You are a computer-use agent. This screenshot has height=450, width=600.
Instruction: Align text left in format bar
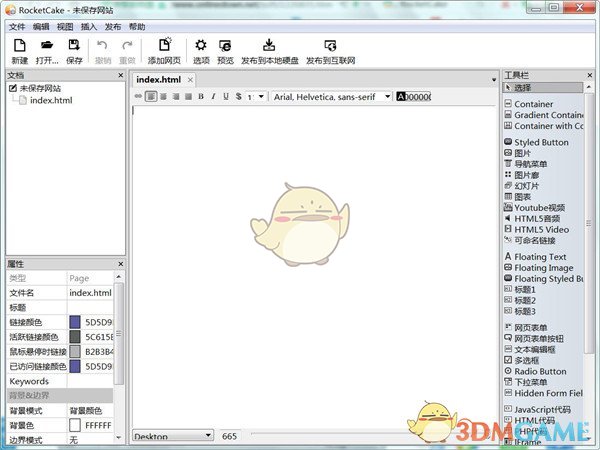[151, 96]
